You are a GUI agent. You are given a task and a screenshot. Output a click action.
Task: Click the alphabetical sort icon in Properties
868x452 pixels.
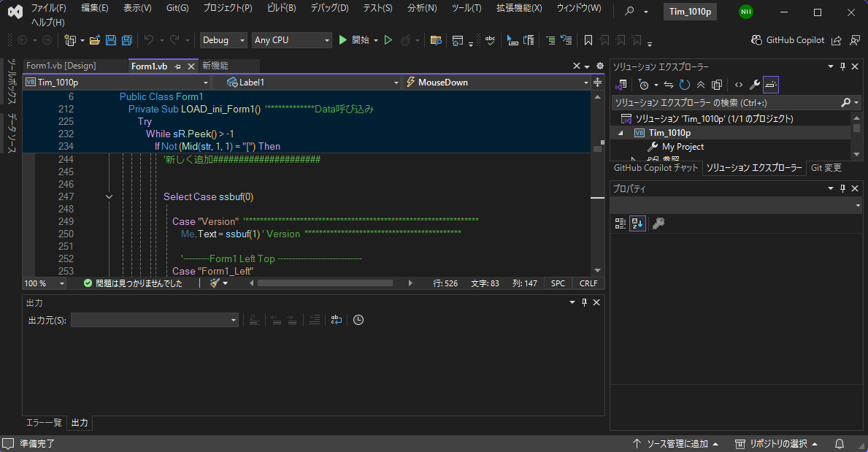637,223
